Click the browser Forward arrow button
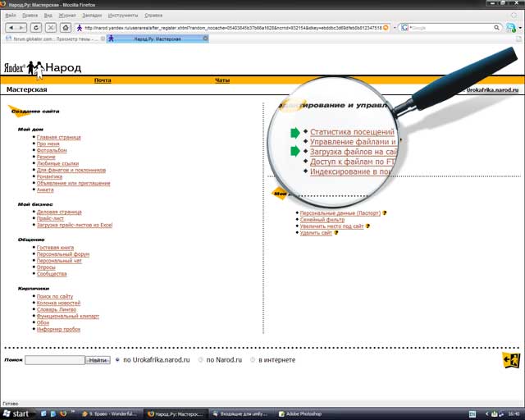This screenshot has width=525, height=420. (21, 28)
